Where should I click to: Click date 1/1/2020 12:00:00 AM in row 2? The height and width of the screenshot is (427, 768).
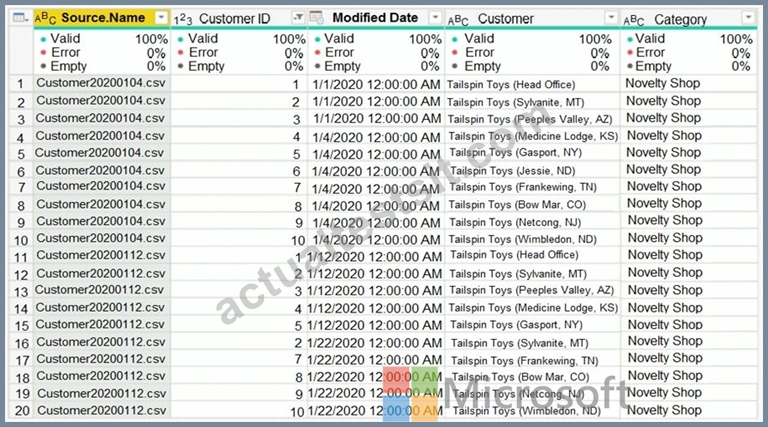tap(376, 102)
